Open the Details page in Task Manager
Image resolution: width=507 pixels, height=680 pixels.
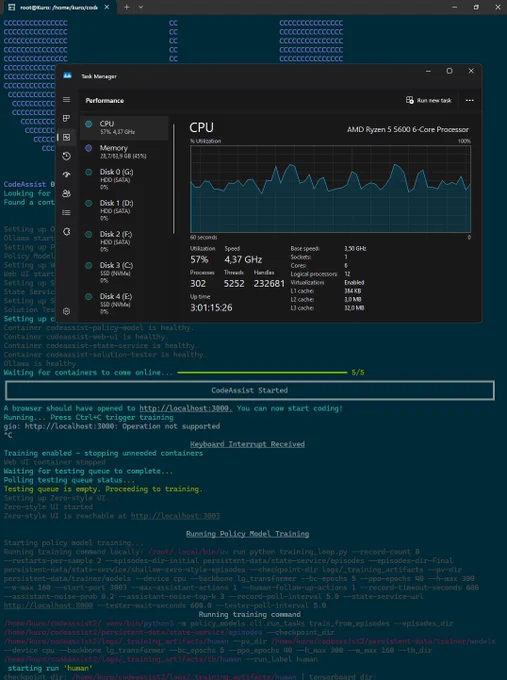point(66,212)
